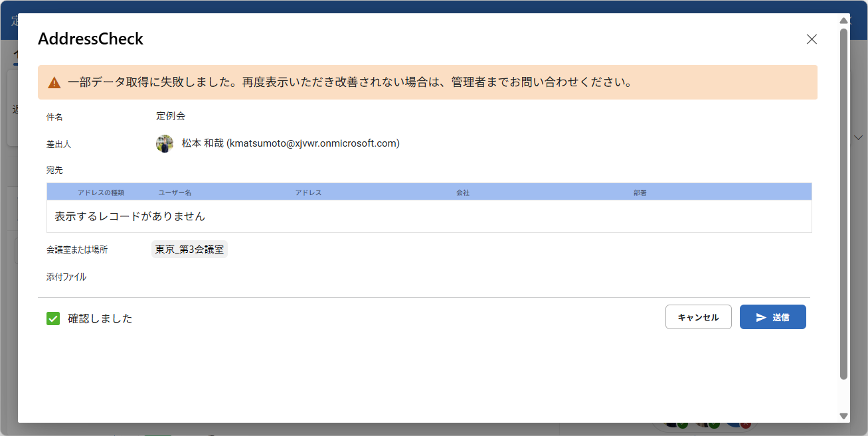868x436 pixels.
Task: Click the キャンセル button
Action: (x=699, y=317)
